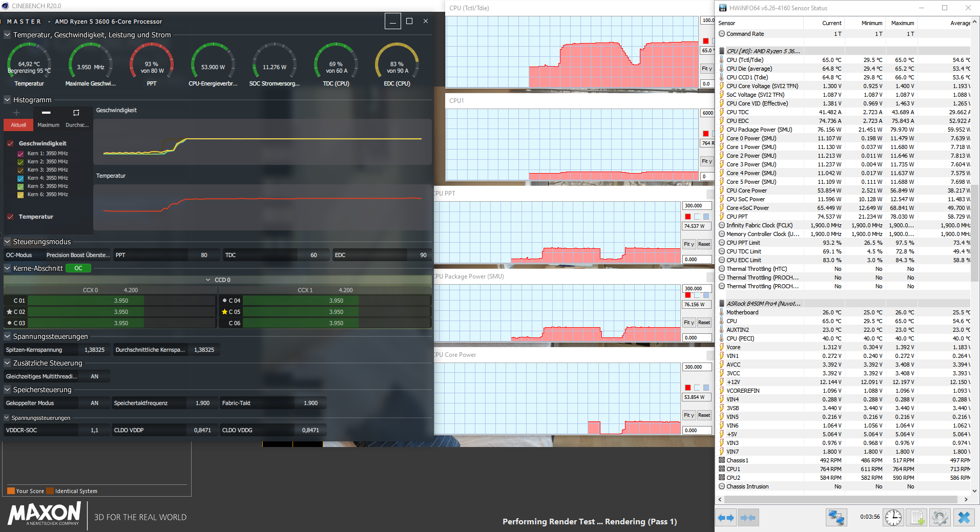Click the Maximale Geschwindigkeit gauge

pos(91,65)
